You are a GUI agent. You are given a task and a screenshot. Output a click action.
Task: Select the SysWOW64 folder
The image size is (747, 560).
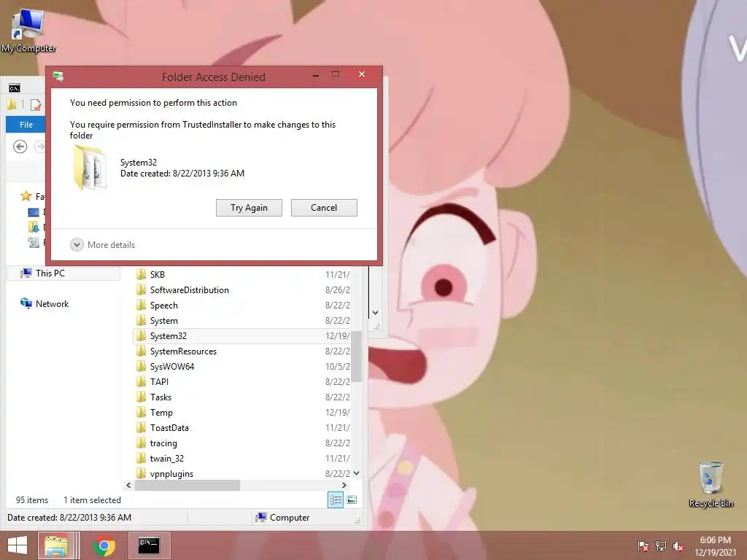point(243,367)
